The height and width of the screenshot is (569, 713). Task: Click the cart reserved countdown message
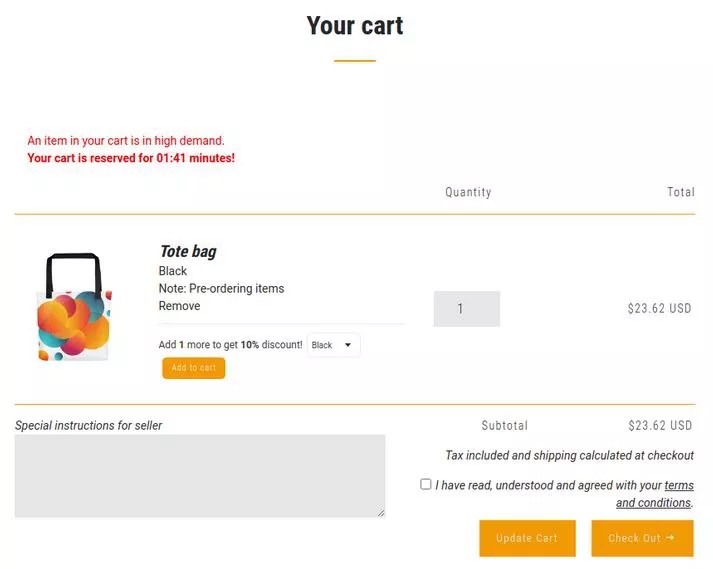point(131,158)
